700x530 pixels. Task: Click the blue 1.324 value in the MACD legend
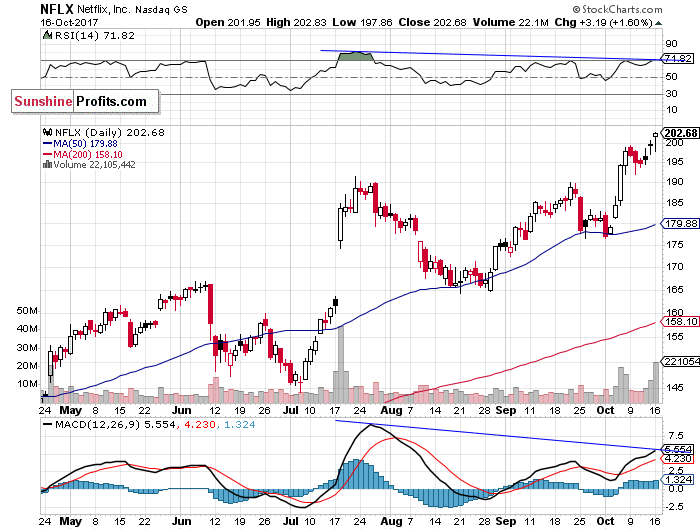240,425
